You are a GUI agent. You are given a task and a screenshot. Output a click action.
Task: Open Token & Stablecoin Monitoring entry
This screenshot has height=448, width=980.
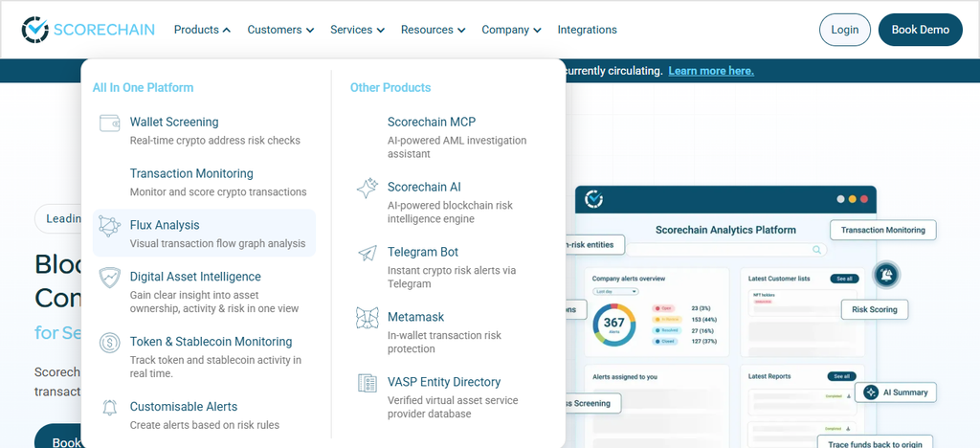205,356
